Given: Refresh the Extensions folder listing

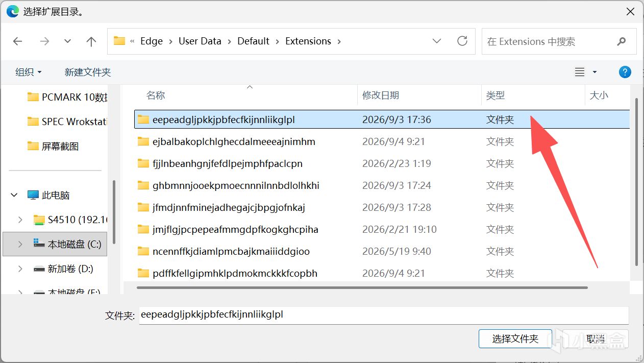Looking at the screenshot, I should coord(462,41).
